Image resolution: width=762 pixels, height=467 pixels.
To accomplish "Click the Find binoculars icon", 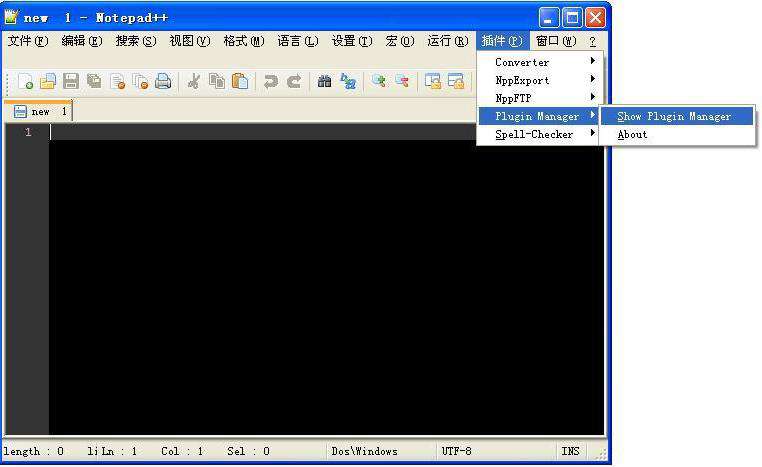I will point(324,81).
